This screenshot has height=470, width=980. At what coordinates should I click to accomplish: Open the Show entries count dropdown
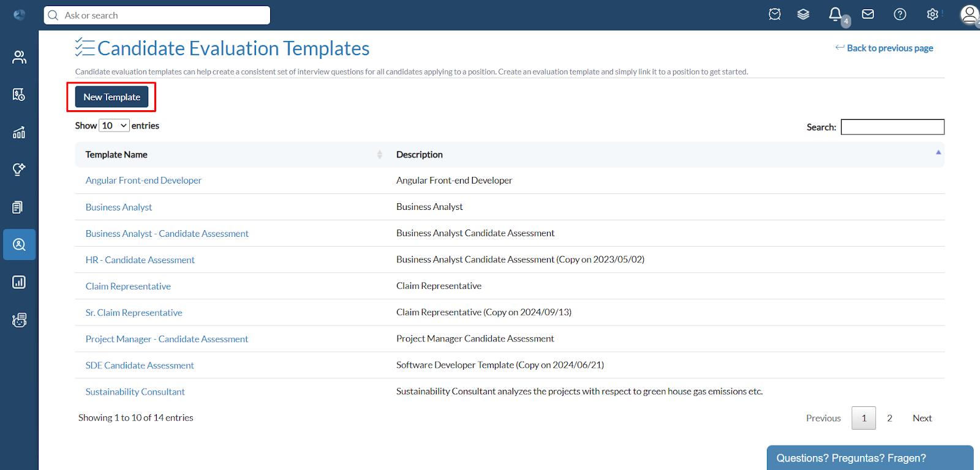tap(114, 125)
